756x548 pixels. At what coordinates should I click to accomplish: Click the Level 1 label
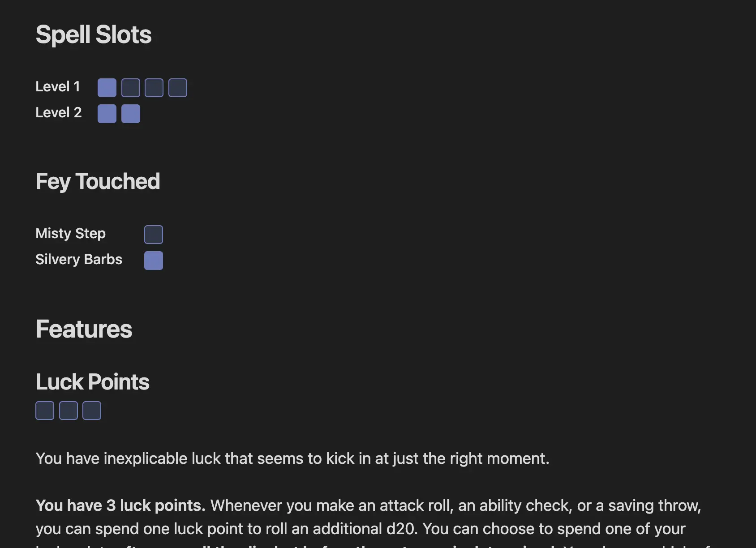coord(58,86)
